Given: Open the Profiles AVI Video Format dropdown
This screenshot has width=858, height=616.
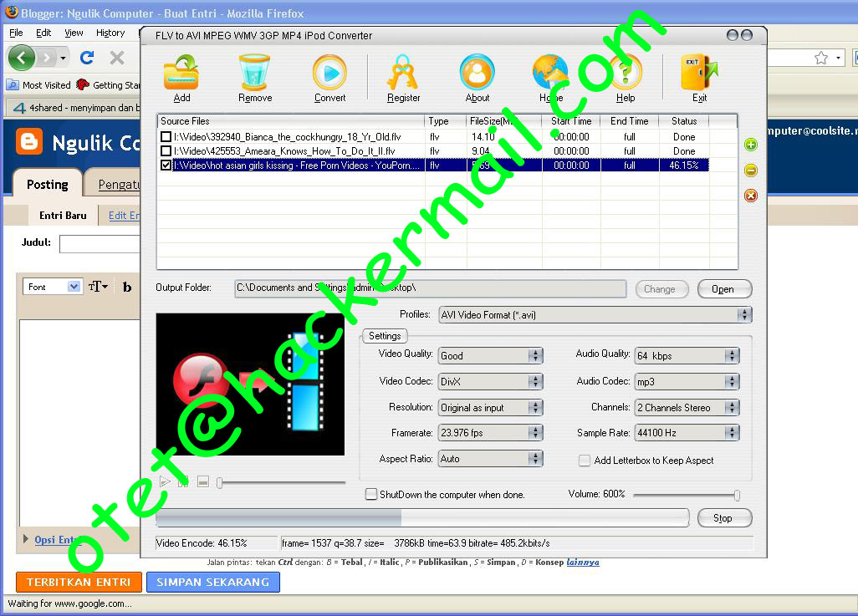Looking at the screenshot, I should (x=595, y=314).
